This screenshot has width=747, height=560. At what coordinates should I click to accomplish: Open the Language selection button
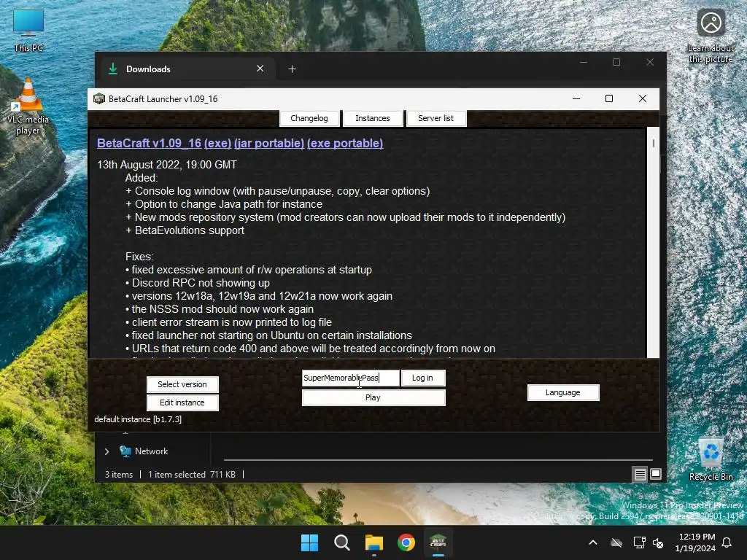563,392
